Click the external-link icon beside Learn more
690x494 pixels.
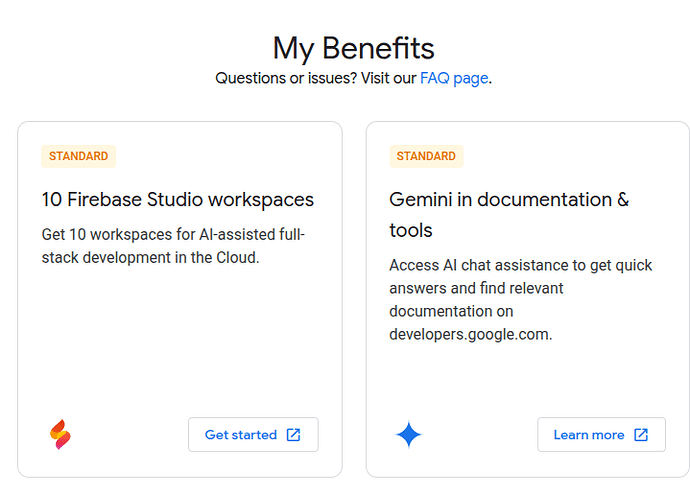[641, 435]
